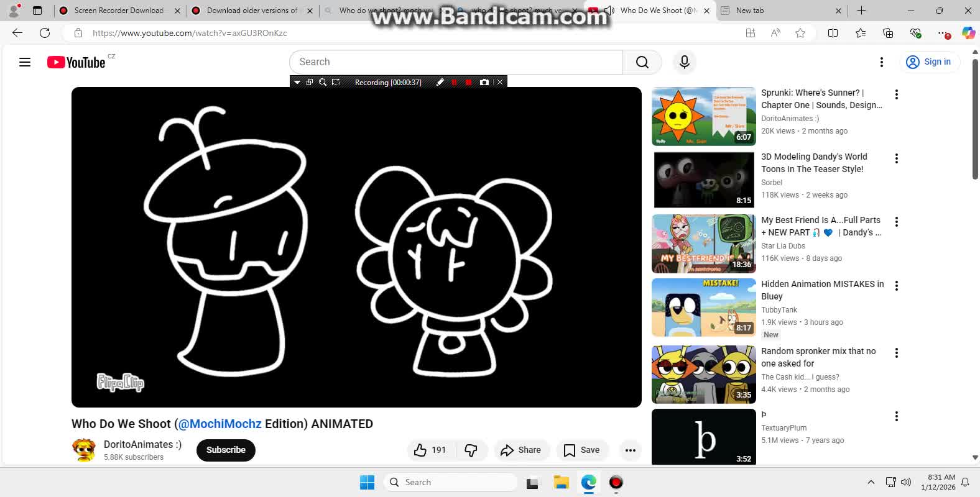Open the Sprunki Where's Sunner video thumbnail
This screenshot has height=497, width=980.
point(703,116)
